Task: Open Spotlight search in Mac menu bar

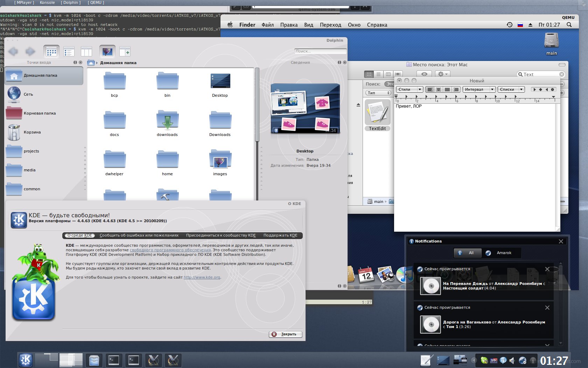Action: coord(569,25)
